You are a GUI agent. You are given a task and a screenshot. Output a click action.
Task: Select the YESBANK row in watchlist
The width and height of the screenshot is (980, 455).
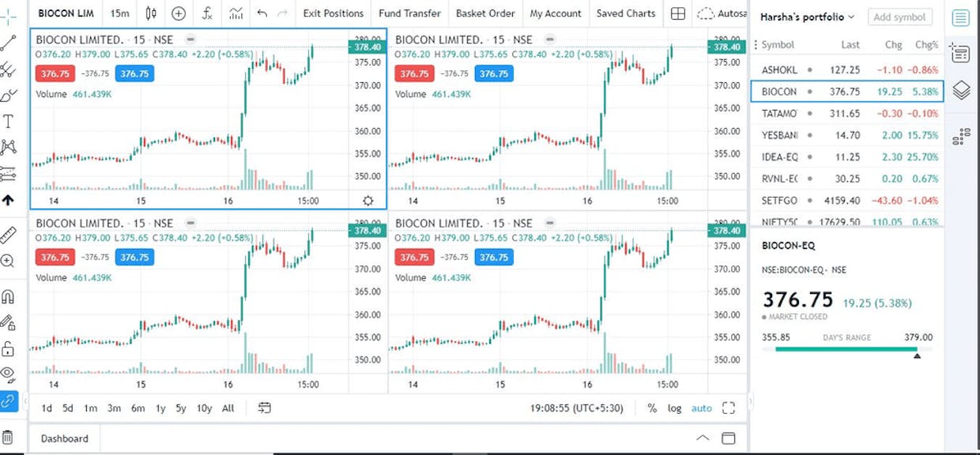[x=846, y=135]
